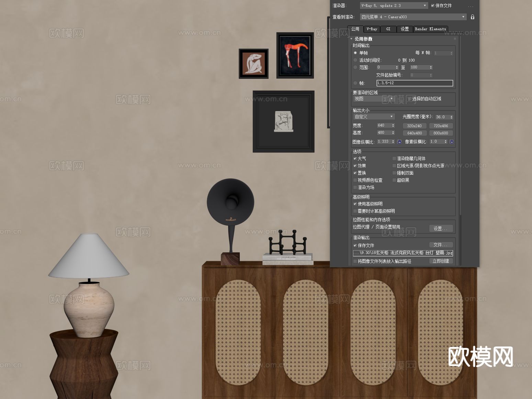Enable the 渲染为场 checkbox
The height and width of the screenshot is (399, 532).
(x=355, y=187)
